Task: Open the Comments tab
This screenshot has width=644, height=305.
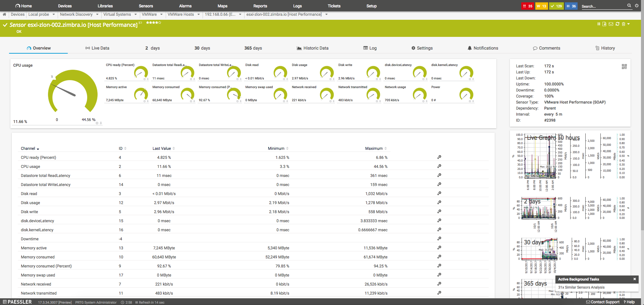Action: [547, 48]
